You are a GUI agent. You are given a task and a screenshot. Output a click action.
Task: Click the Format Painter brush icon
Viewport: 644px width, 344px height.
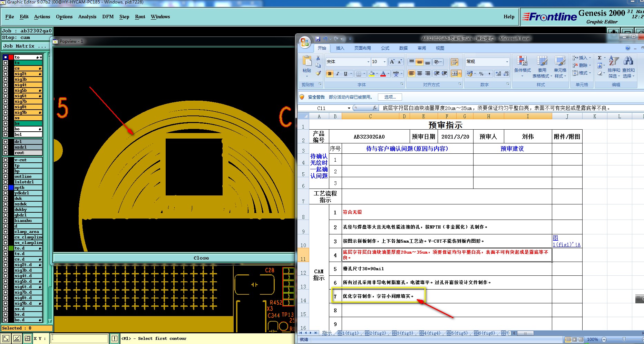(318, 73)
